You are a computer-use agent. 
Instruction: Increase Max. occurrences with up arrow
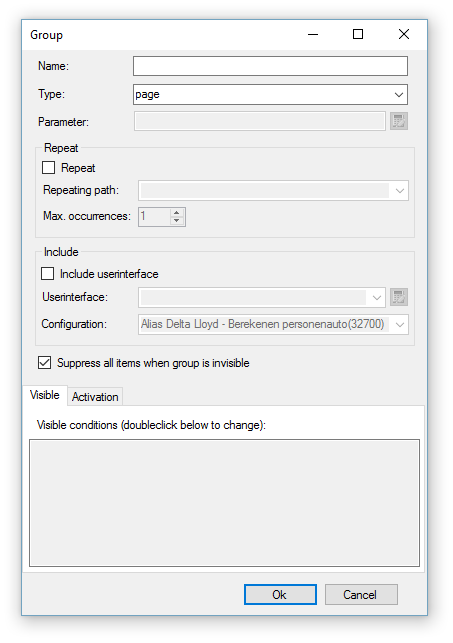177,212
